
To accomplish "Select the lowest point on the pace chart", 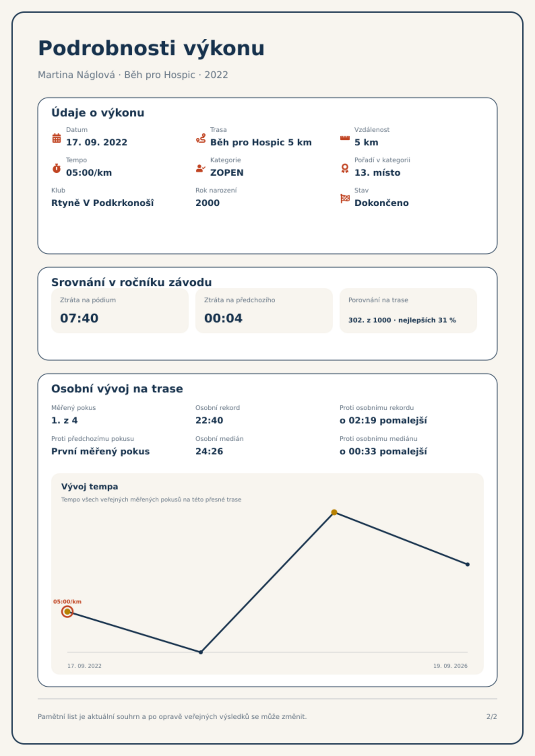I will [x=201, y=652].
